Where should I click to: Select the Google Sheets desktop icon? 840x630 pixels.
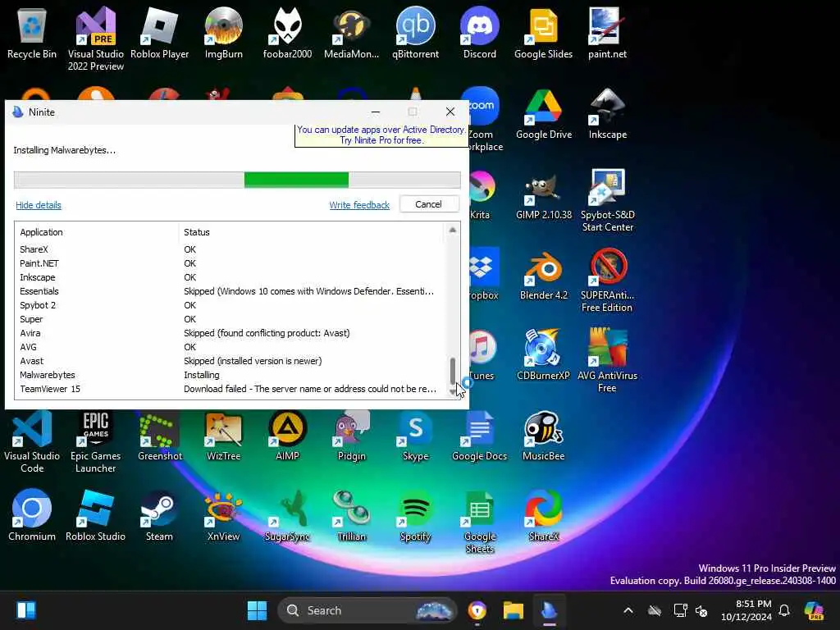tap(479, 521)
